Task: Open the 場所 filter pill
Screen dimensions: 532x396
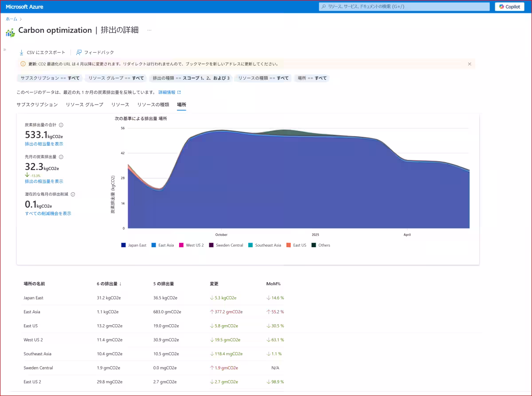Action: click(312, 78)
